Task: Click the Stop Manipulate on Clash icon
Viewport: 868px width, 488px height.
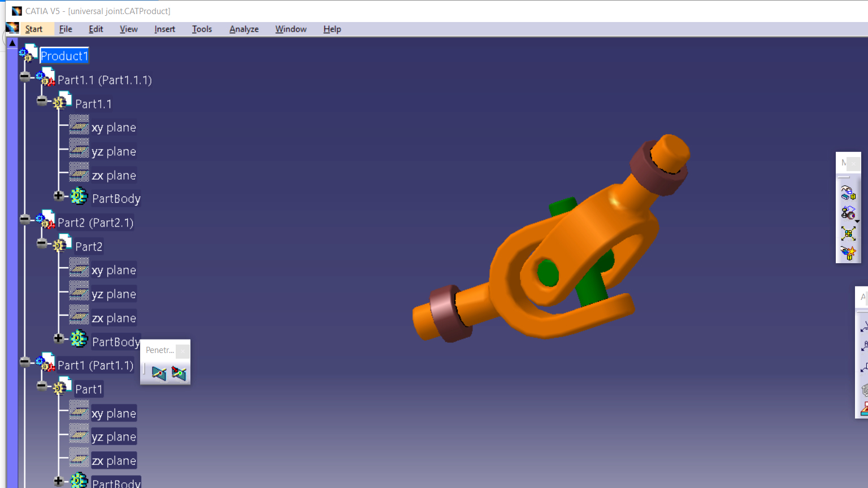Action: tap(848, 253)
